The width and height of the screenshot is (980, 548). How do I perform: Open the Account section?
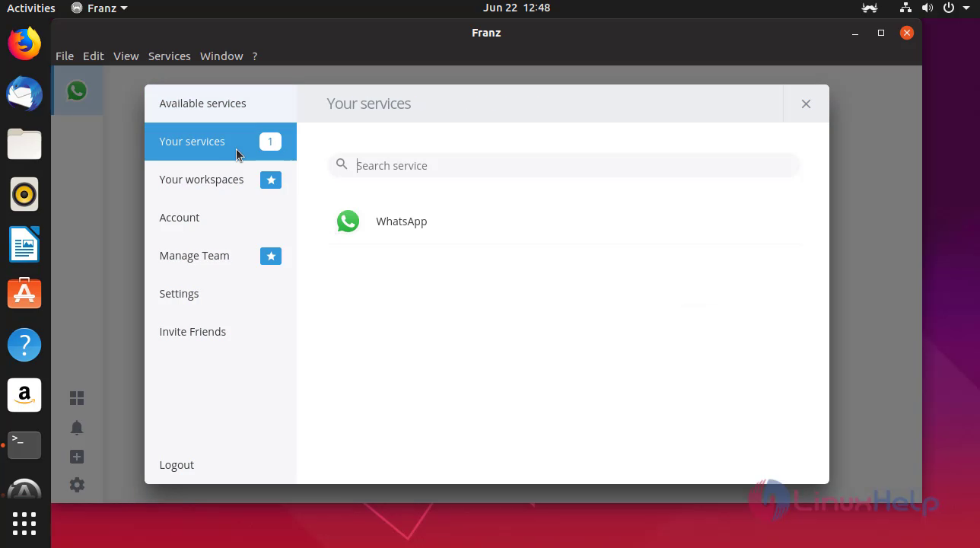pyautogui.click(x=221, y=218)
